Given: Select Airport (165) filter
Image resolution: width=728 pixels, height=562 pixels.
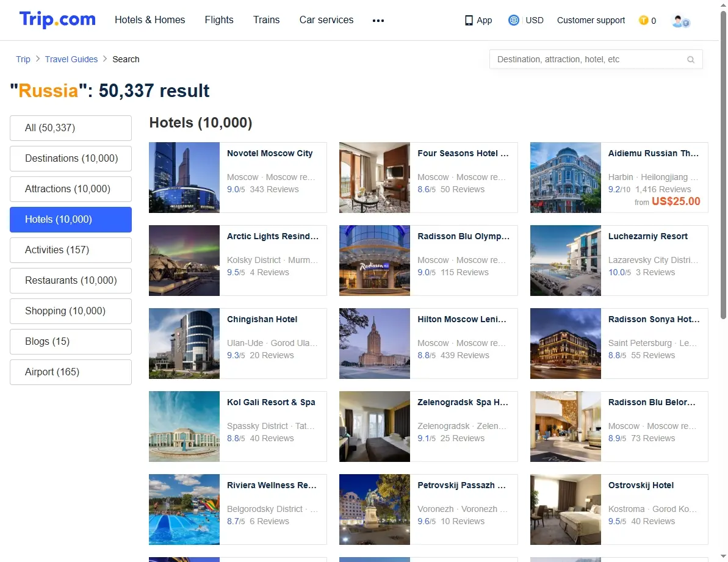Looking at the screenshot, I should (71, 372).
